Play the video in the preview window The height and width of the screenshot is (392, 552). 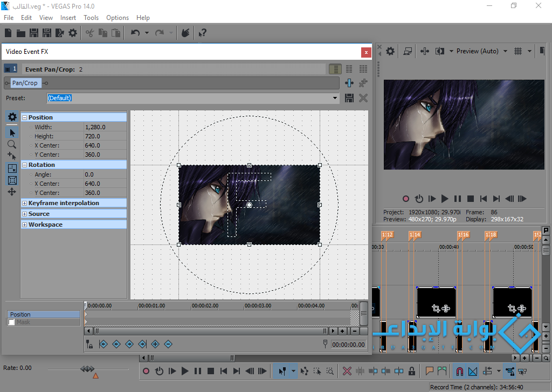click(x=445, y=199)
